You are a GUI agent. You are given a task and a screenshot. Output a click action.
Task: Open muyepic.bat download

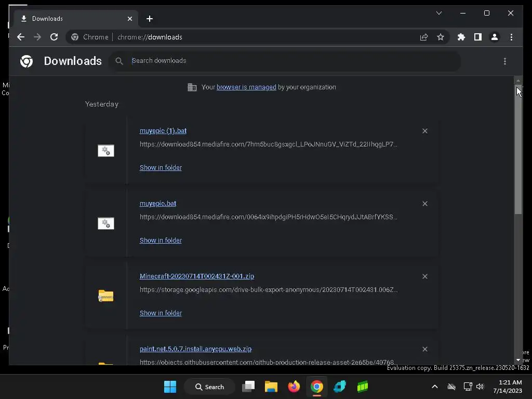(x=158, y=204)
